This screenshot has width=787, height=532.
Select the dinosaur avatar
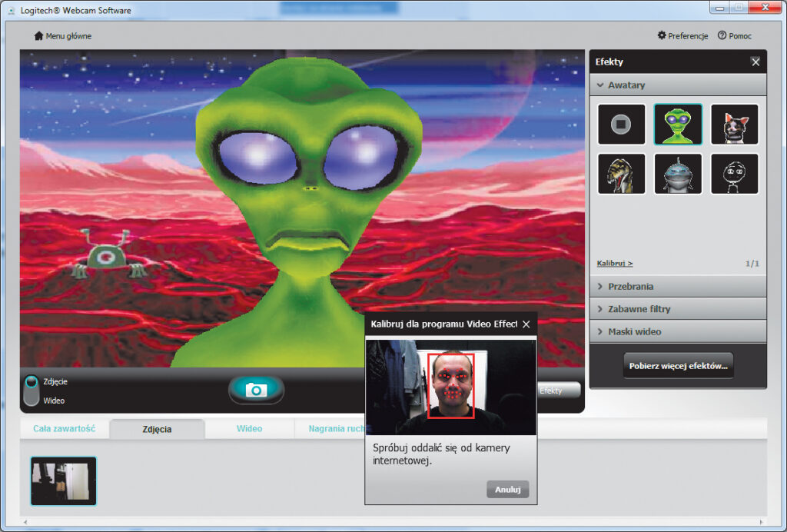click(621, 174)
